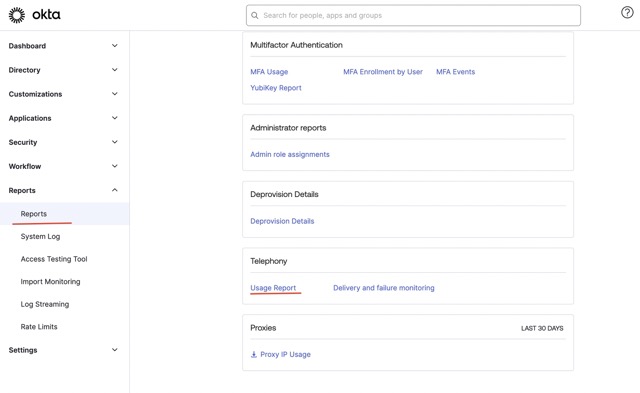
Task: Open Directory in the sidebar
Action: [x=24, y=70]
